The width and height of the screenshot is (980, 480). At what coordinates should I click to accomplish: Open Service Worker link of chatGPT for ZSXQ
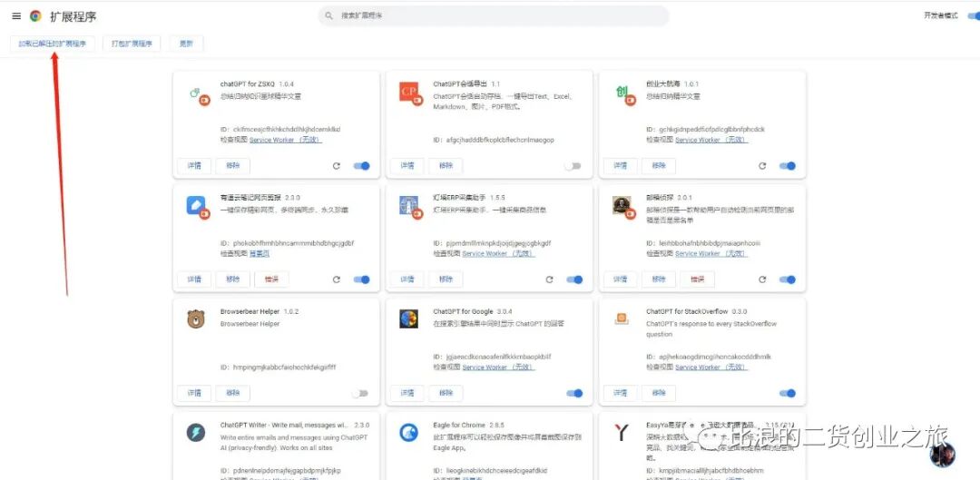(286, 140)
